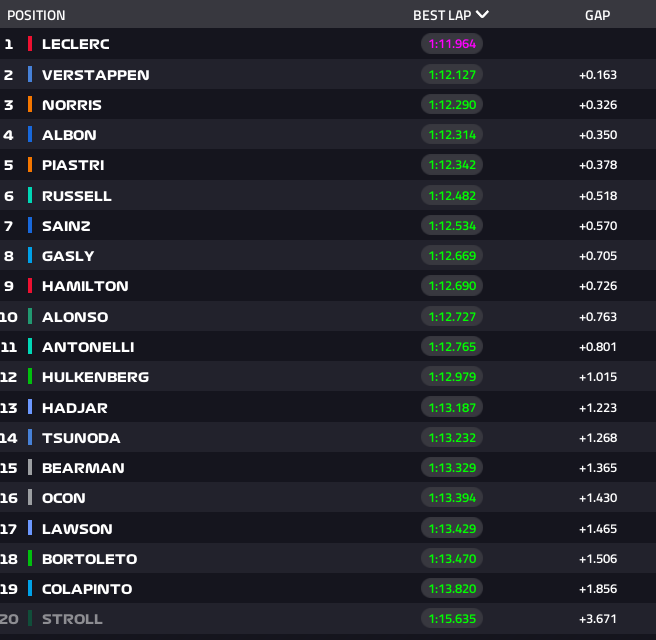Viewport: 656px width, 640px height.
Task: Click the orange team color bar beside Norris
Action: pyautogui.click(x=30, y=105)
